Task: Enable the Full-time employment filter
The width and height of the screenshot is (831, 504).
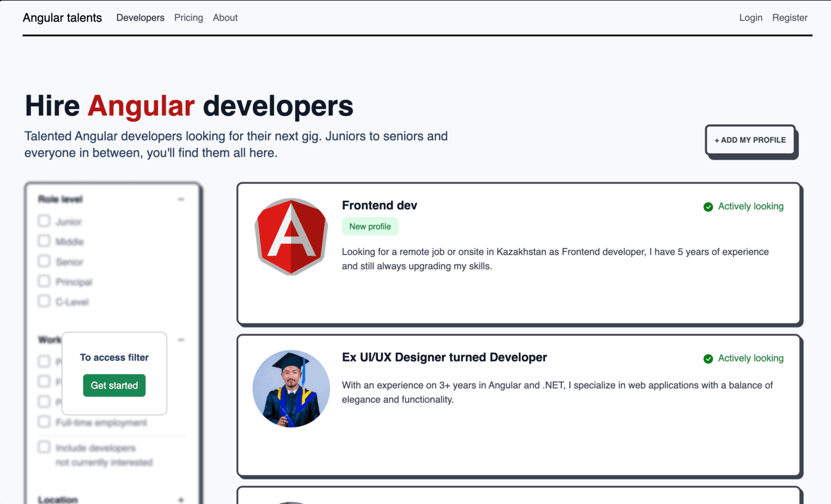Action: click(43, 421)
